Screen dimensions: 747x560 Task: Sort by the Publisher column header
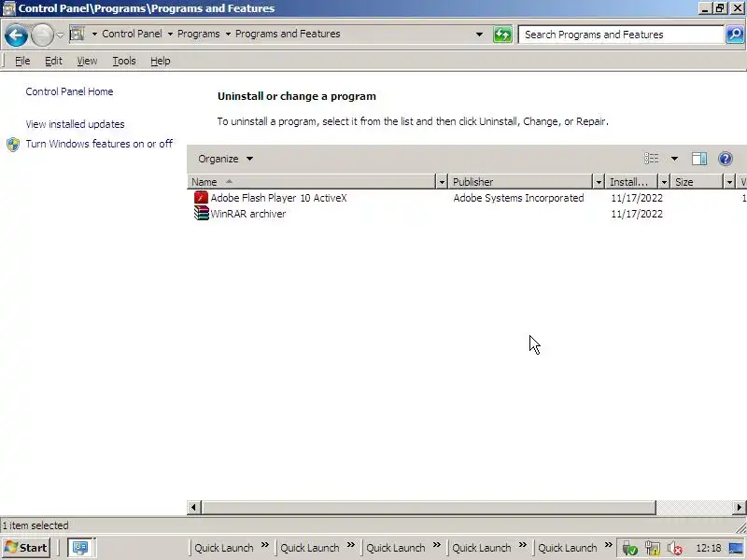(x=521, y=182)
